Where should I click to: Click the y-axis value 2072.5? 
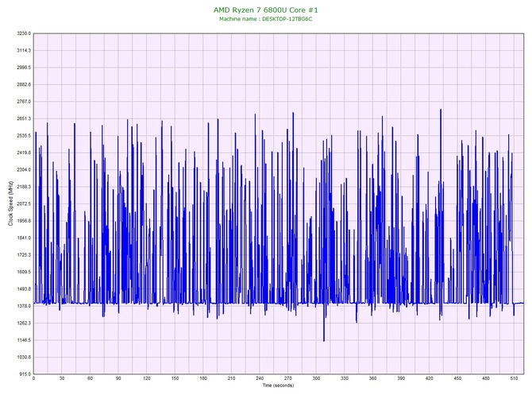(24, 203)
